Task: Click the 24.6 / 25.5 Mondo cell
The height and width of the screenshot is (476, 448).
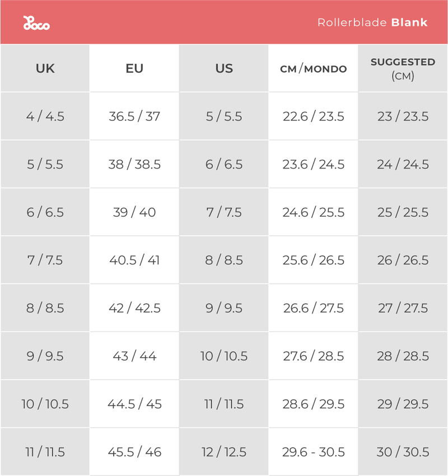Action: point(313,212)
